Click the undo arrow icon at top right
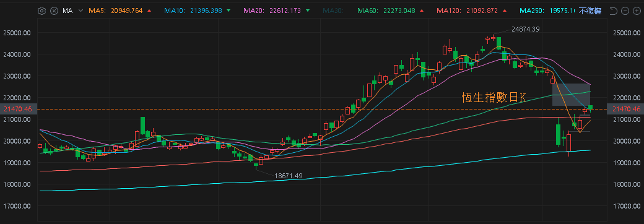The image size is (644, 224). point(614,11)
